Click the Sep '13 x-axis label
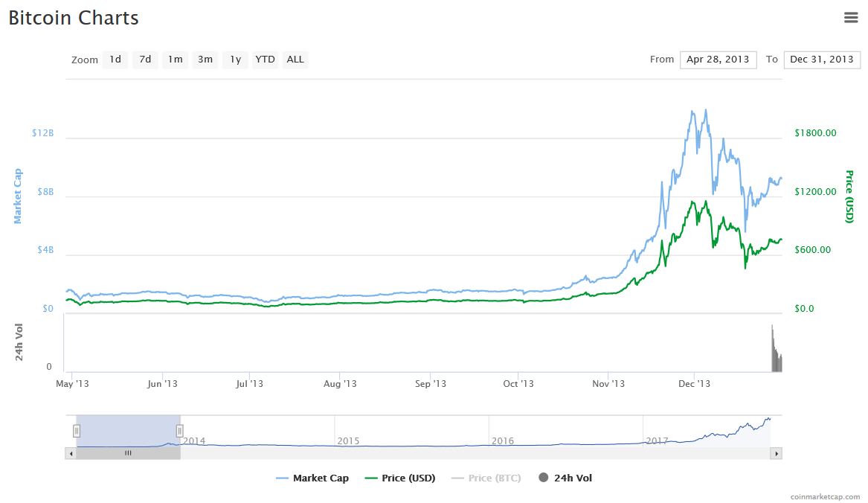The height and width of the screenshot is (503, 868). tap(431, 383)
